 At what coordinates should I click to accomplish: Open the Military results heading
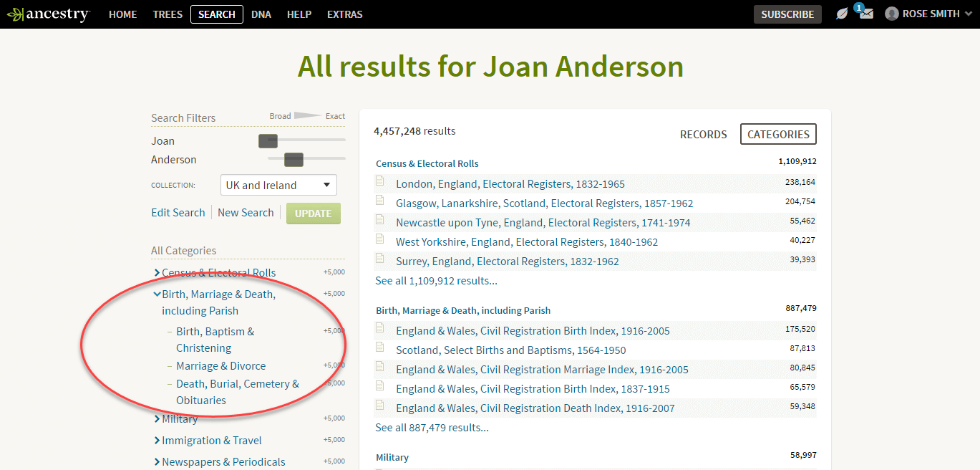click(392, 457)
